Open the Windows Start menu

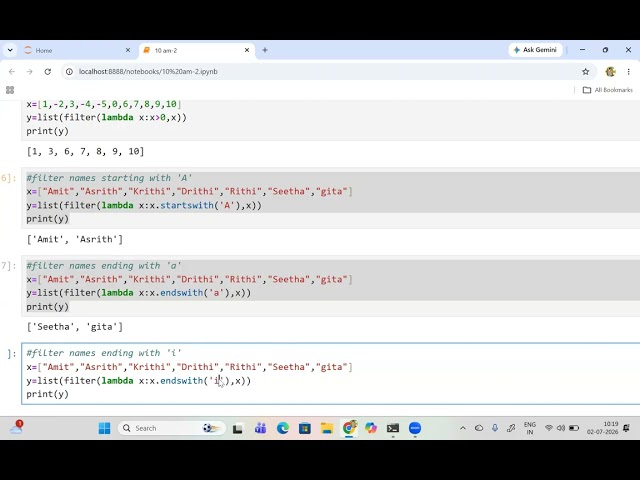[104, 428]
